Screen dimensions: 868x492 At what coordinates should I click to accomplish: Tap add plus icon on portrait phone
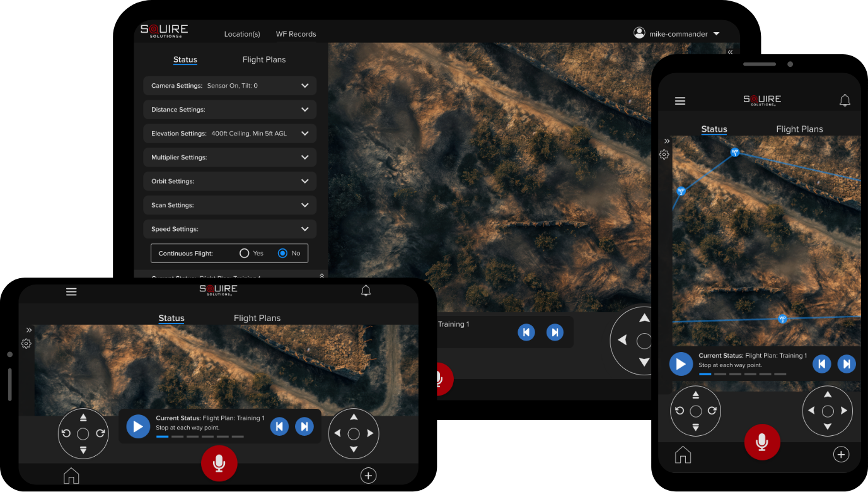[841, 454]
